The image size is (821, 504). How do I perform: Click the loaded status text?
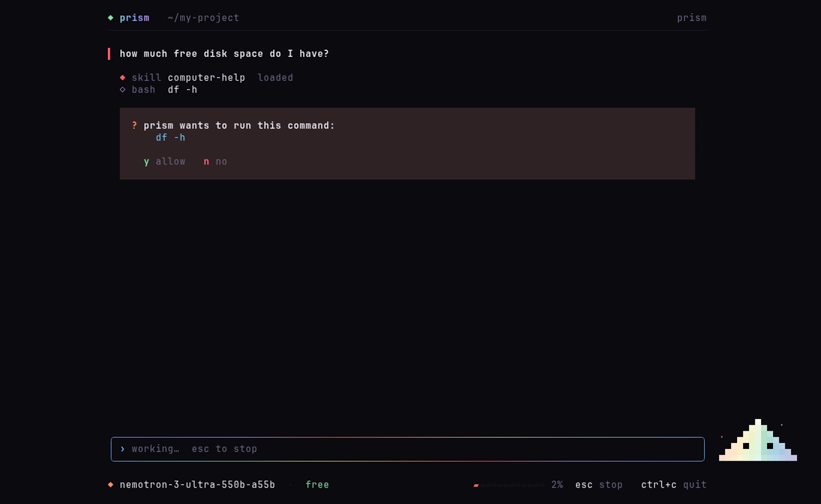(x=276, y=77)
